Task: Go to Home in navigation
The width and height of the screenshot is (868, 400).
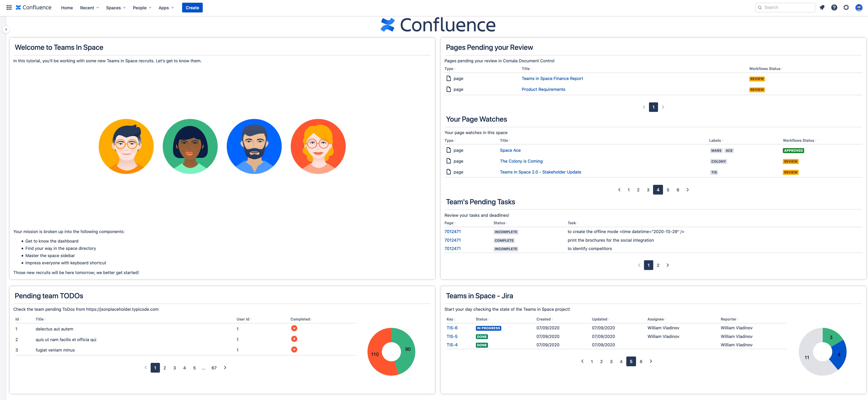Action: (67, 8)
